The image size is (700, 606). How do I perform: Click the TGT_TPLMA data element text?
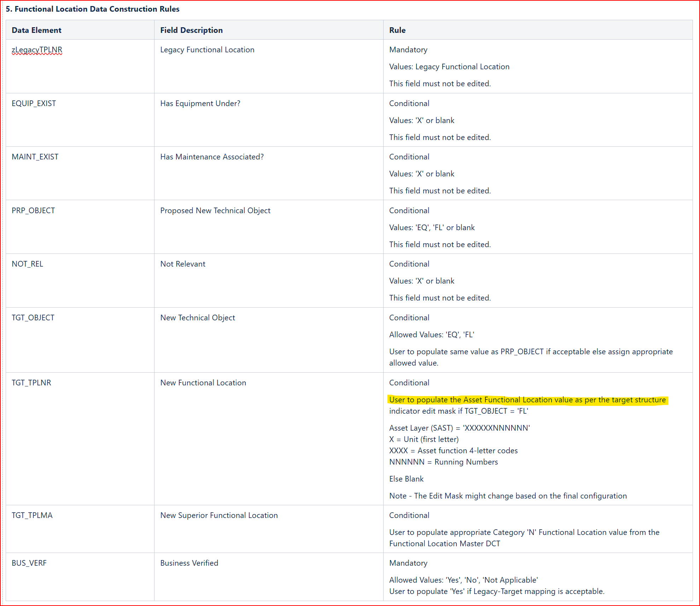[32, 515]
